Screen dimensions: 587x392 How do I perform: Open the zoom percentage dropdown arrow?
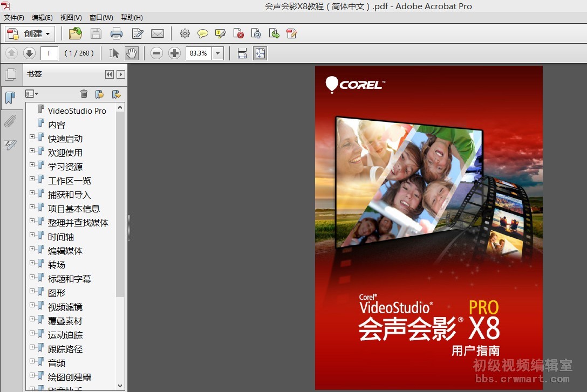click(218, 53)
